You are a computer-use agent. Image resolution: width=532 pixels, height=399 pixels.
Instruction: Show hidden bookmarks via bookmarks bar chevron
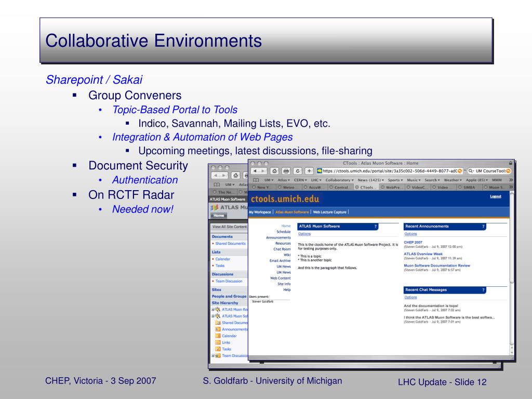511,180
